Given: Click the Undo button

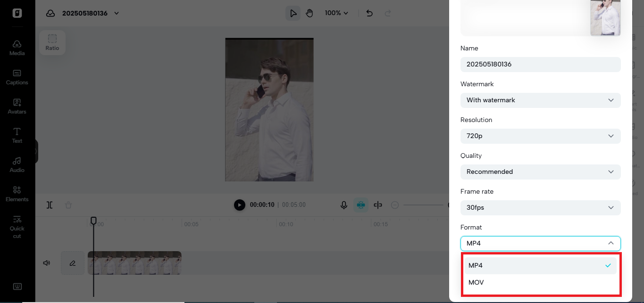Looking at the screenshot, I should coord(369,13).
